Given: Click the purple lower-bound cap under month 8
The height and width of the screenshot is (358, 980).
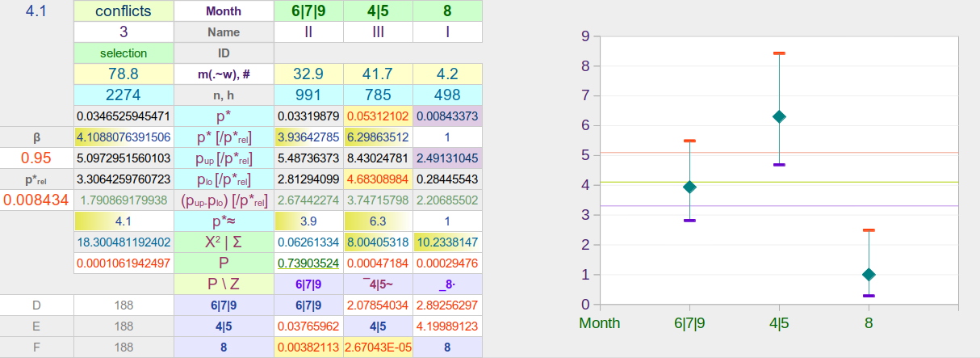Looking at the screenshot, I should point(869,296).
